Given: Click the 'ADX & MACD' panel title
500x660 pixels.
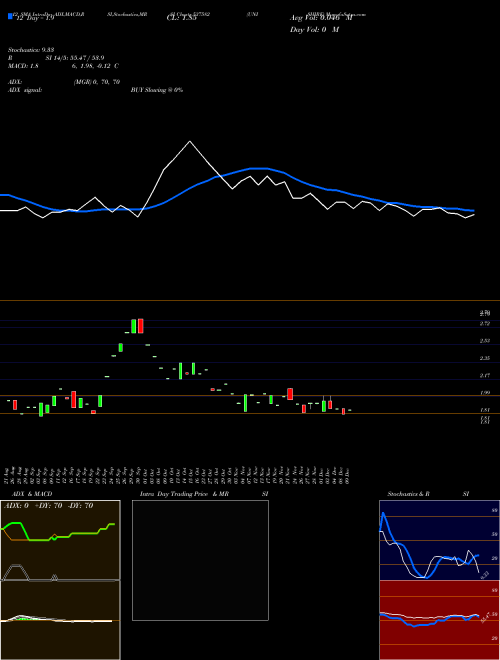Looking at the screenshot, I should tap(32, 494).
